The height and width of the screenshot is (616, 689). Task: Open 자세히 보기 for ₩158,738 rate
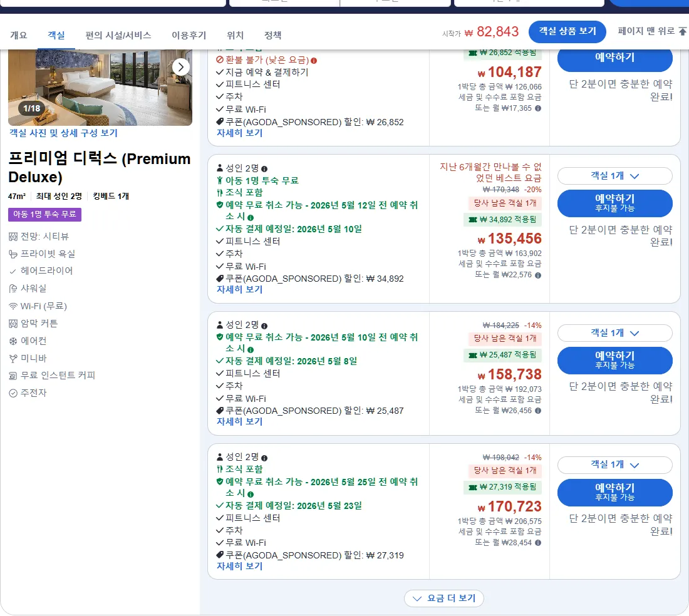click(239, 421)
